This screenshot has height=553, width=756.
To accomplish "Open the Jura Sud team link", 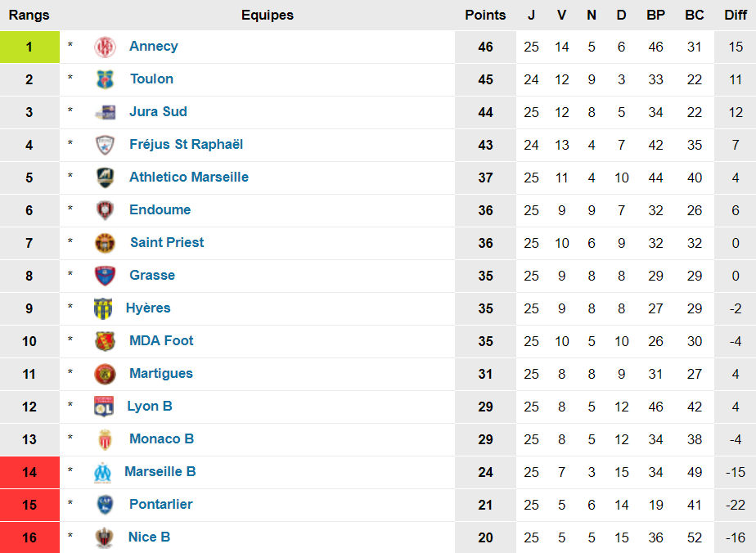I will tap(158, 111).
